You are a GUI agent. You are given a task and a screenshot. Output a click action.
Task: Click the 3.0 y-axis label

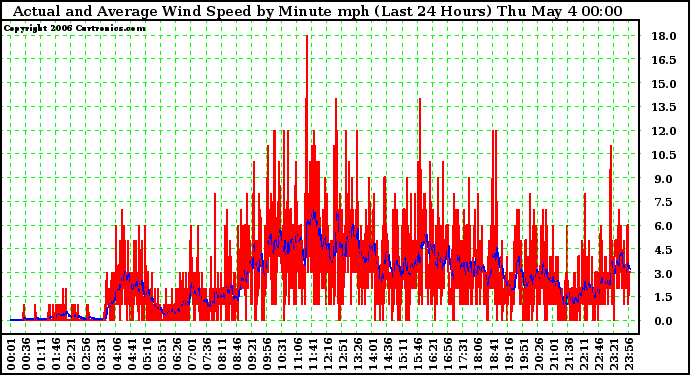(x=664, y=274)
